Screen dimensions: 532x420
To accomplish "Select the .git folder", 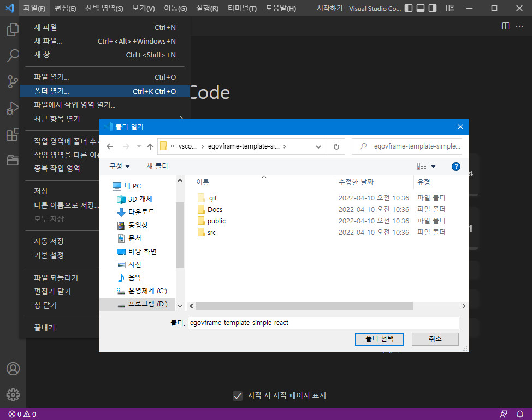I will tap(208, 198).
